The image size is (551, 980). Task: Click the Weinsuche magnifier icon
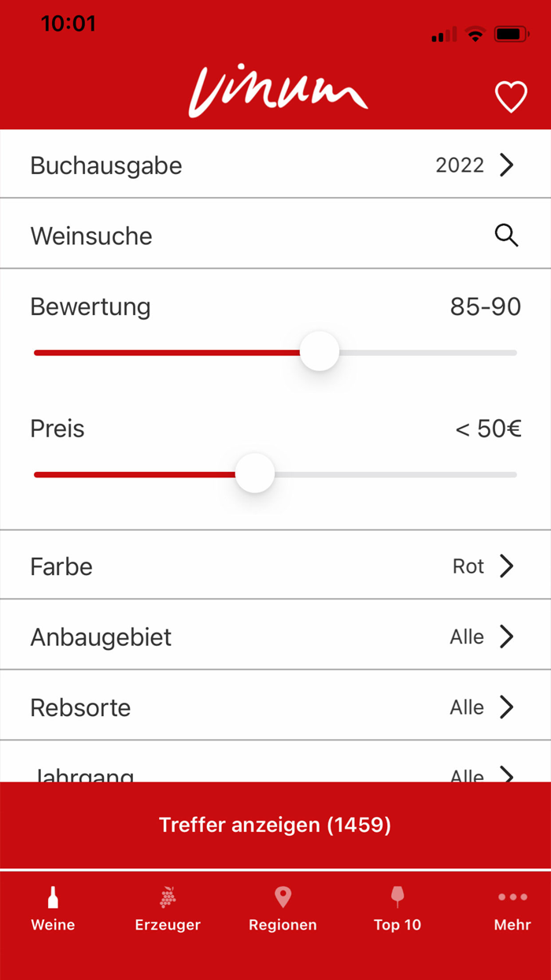coord(506,235)
